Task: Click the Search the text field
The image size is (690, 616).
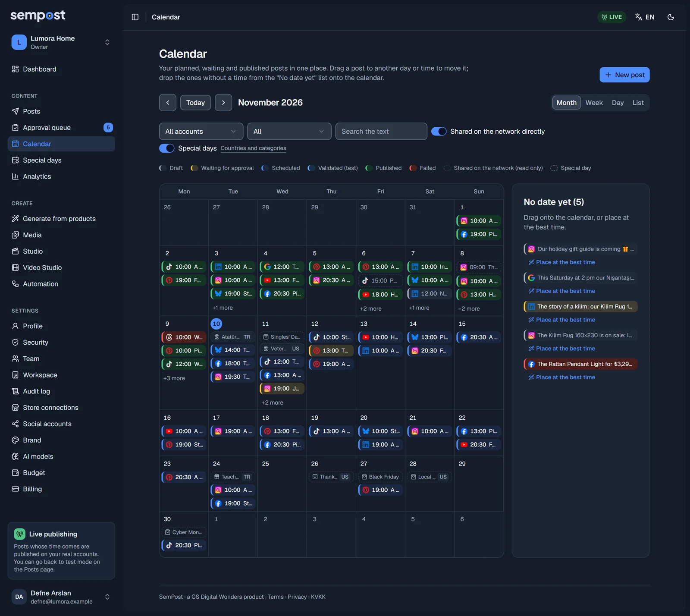Action: [381, 132]
